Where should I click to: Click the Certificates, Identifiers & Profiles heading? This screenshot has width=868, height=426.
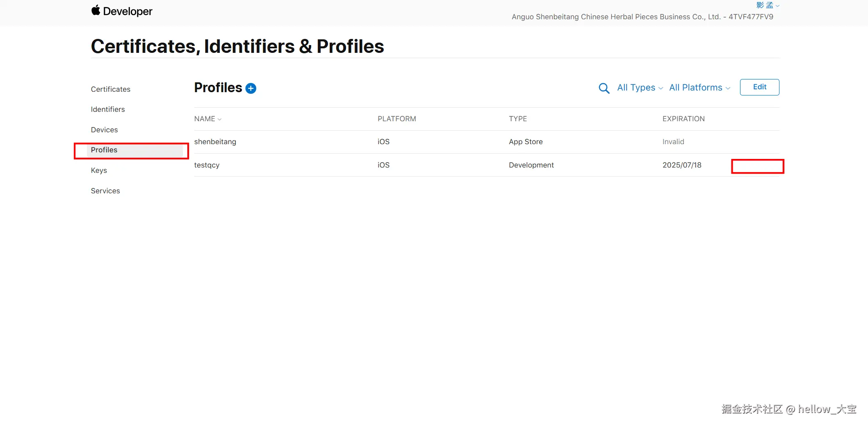[x=237, y=46]
